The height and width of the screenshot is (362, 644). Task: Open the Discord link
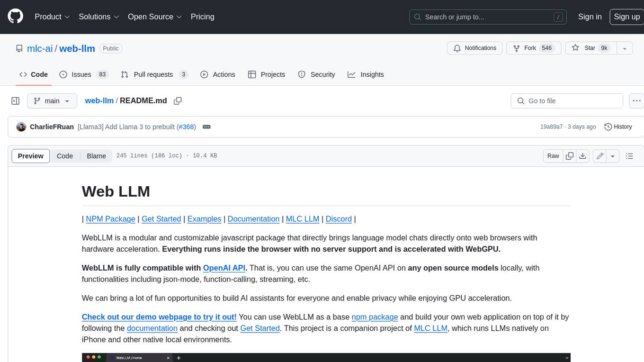click(x=339, y=219)
